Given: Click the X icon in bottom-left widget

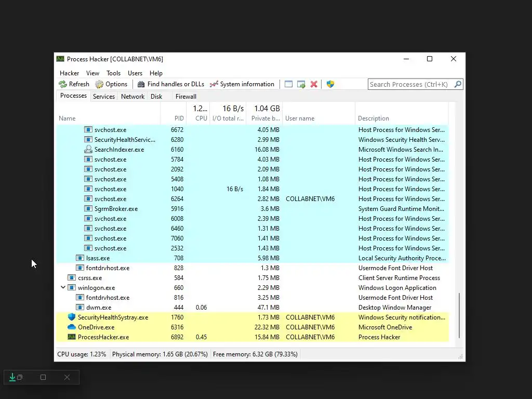Looking at the screenshot, I should (67, 377).
